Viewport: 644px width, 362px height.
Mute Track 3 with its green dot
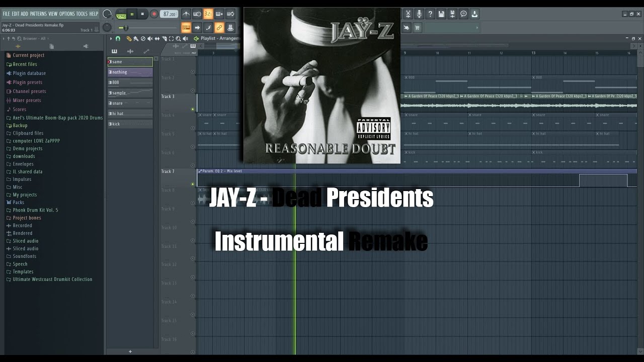tap(193, 109)
